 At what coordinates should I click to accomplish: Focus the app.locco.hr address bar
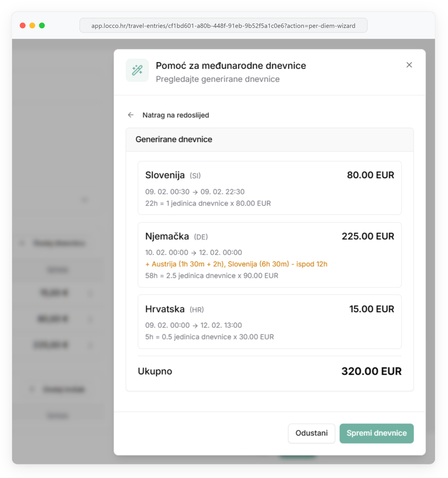223,26
